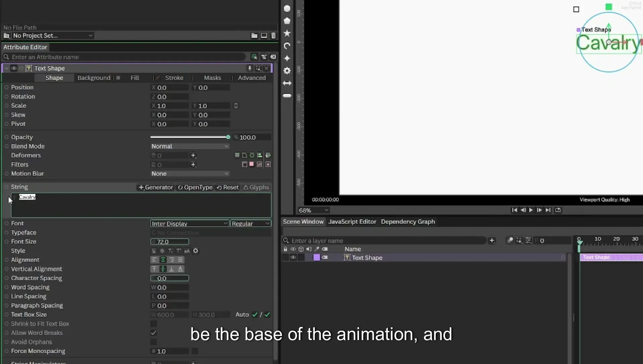The width and height of the screenshot is (643, 364).
Task: Toggle loop playback button
Action: 558,210
